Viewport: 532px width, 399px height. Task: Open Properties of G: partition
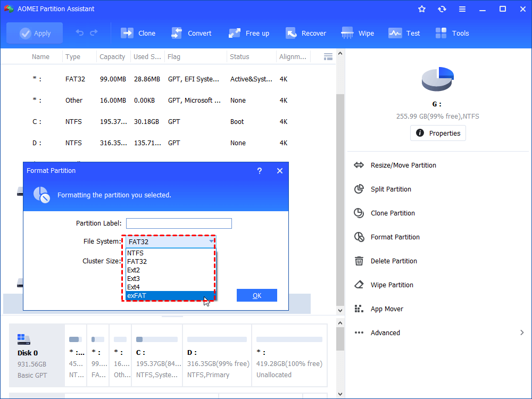[438, 133]
